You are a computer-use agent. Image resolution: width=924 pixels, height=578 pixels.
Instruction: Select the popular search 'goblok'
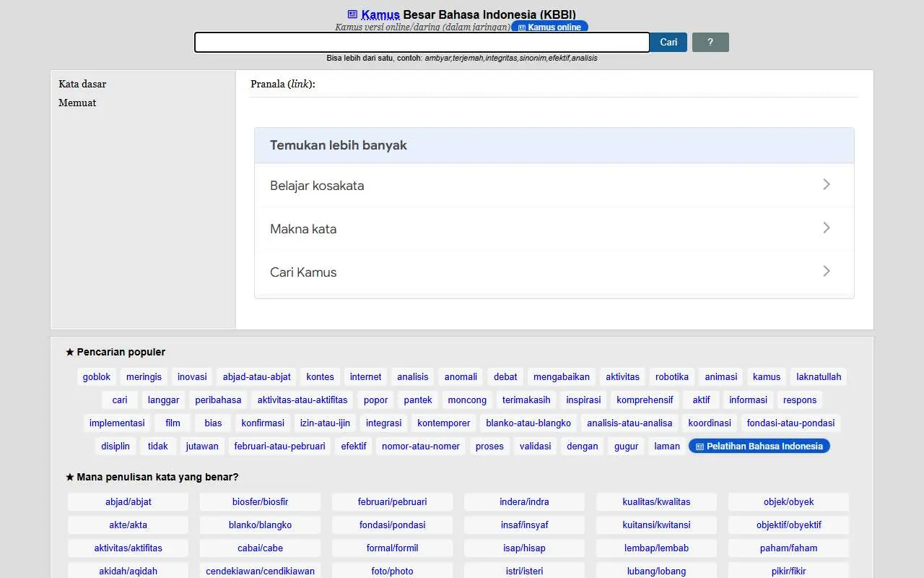point(97,376)
